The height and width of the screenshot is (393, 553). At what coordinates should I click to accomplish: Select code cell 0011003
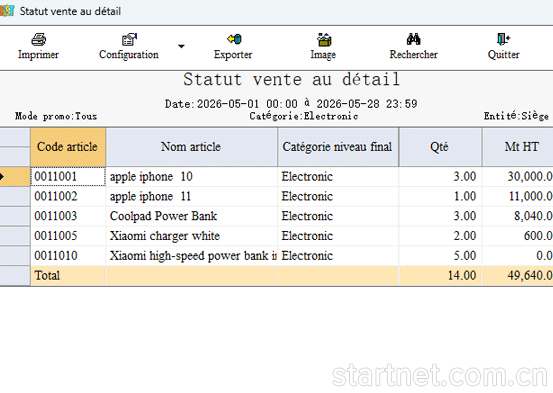(68, 216)
